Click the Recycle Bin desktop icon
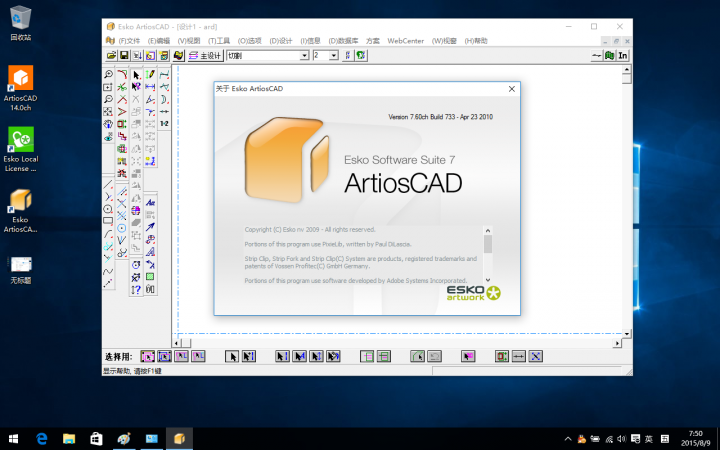This screenshot has height=450, width=720. pos(20,23)
